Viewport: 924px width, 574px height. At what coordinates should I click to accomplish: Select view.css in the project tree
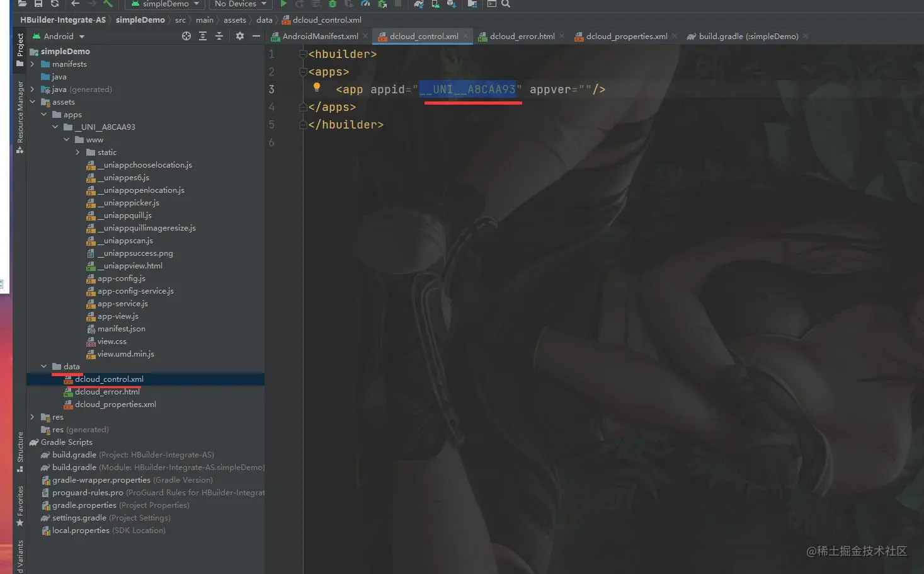(112, 342)
